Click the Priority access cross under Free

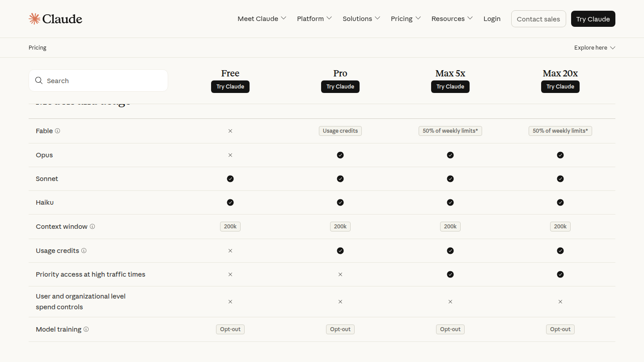[230, 274]
